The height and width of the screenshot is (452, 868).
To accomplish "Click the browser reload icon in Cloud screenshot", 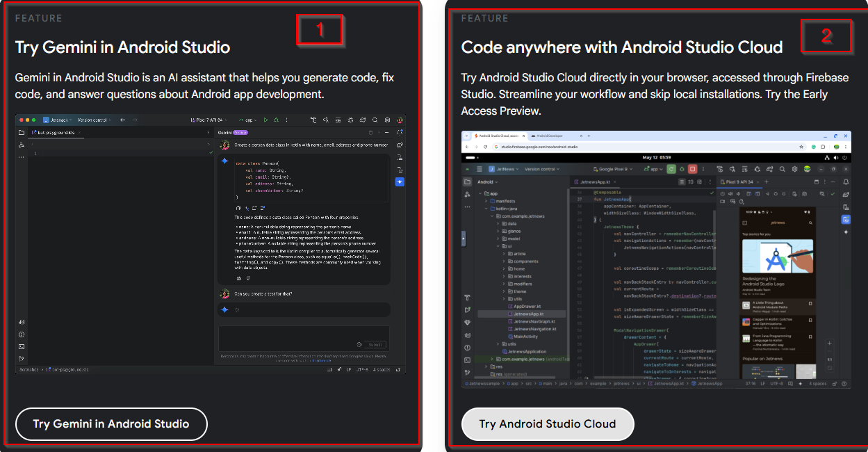I will (485, 147).
